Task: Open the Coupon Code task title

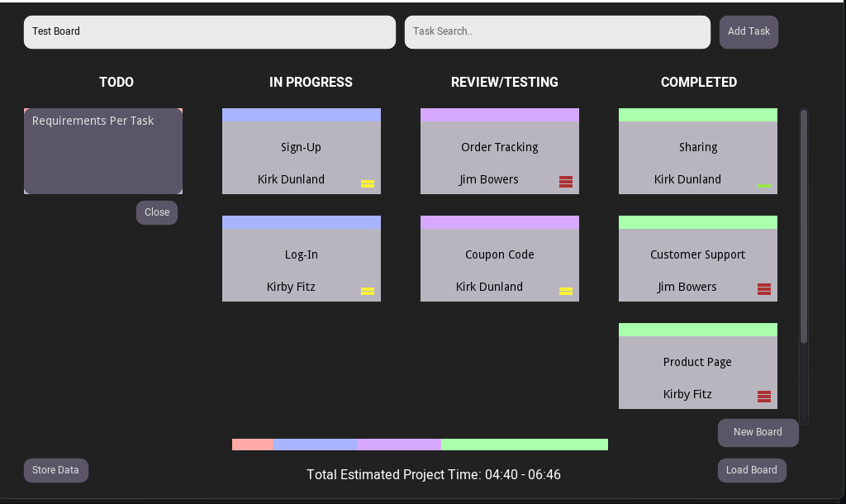Action: pyautogui.click(x=500, y=254)
